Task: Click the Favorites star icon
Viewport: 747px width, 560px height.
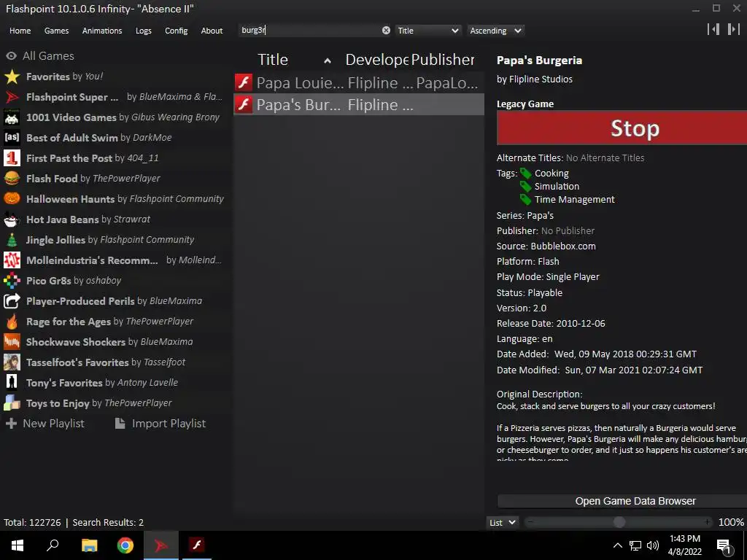Action: click(x=12, y=77)
